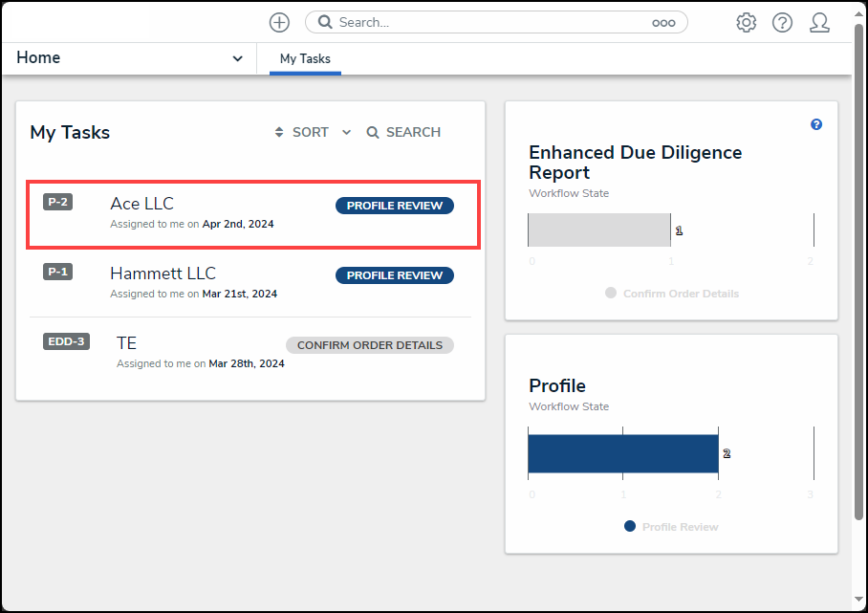Viewport: 868px width, 613px height.
Task: Open the create new item icon
Action: pyautogui.click(x=278, y=22)
